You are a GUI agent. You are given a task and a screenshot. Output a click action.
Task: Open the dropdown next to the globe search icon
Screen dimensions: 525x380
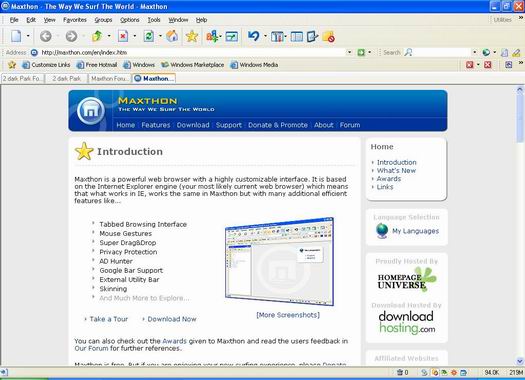point(495,52)
